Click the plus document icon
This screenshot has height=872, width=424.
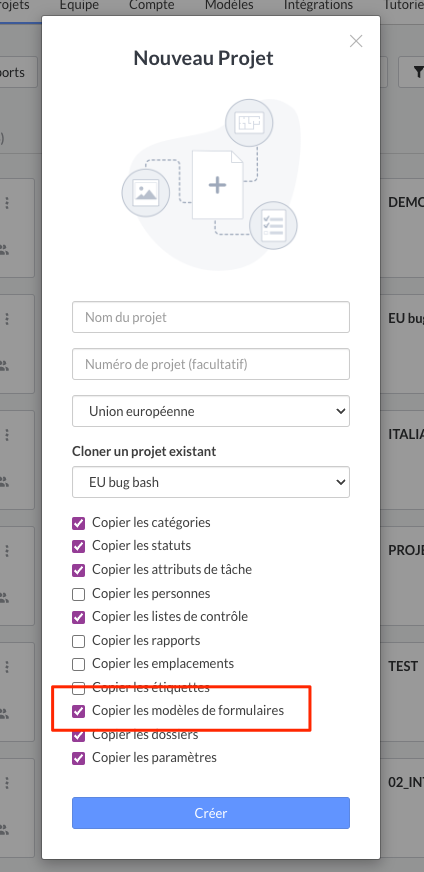click(x=218, y=184)
